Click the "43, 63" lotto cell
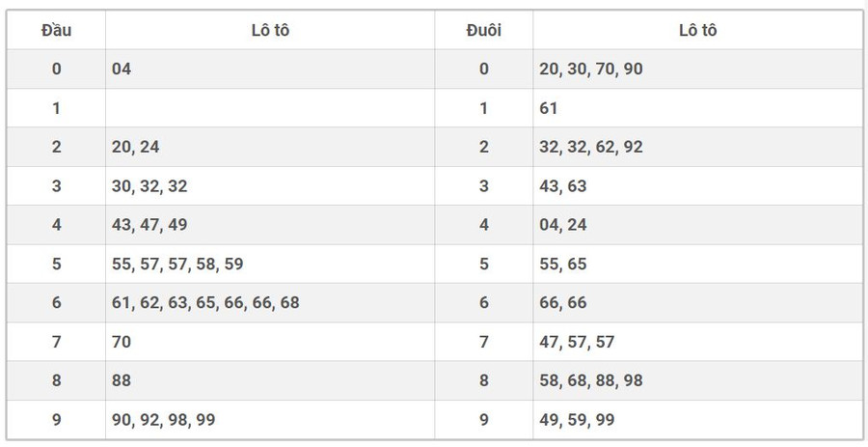Viewport: 868px width, 447px height. click(563, 185)
